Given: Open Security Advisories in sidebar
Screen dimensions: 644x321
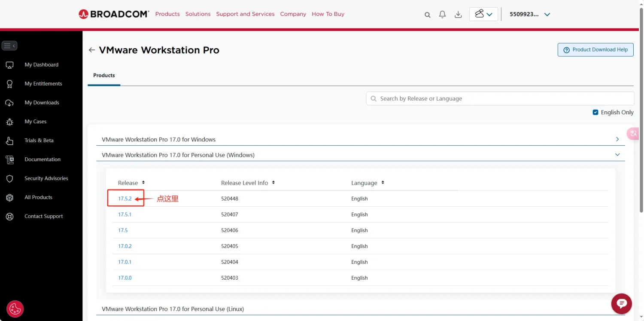Looking at the screenshot, I should (x=46, y=178).
